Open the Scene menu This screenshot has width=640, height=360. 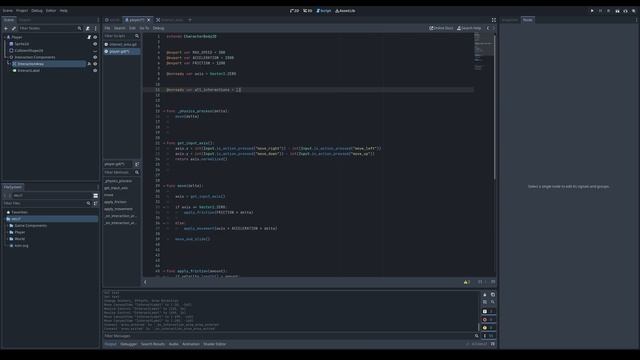7,11
